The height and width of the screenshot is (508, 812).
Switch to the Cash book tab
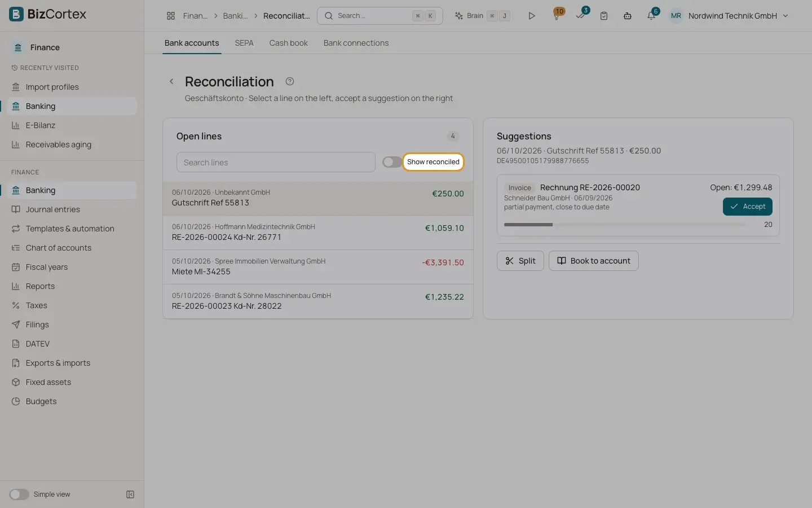[289, 43]
